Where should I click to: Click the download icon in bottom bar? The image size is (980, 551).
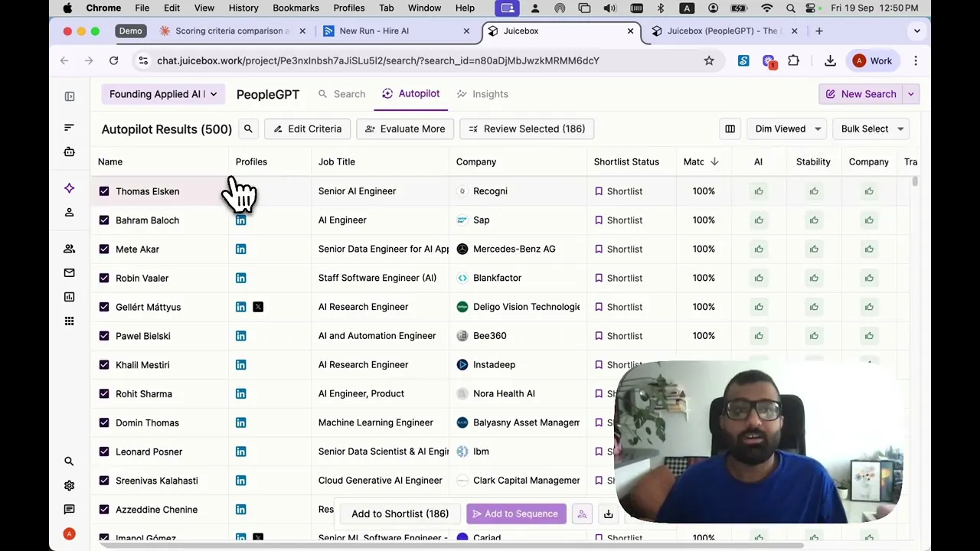(x=608, y=514)
